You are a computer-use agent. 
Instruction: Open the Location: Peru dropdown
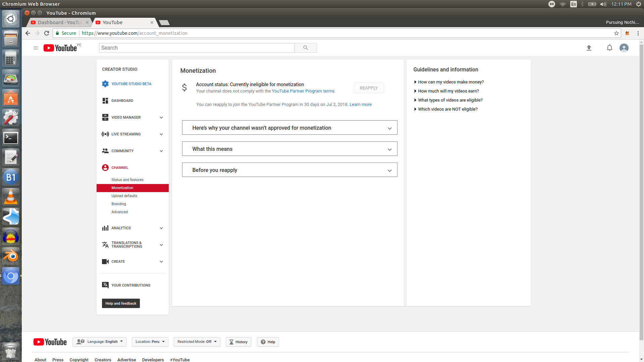(150, 342)
